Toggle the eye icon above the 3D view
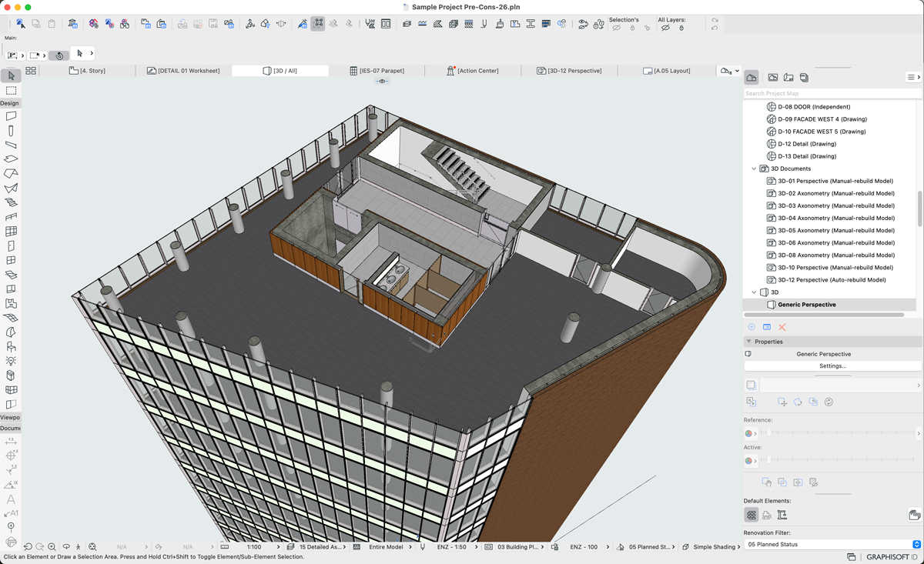The width and height of the screenshot is (924, 564). [382, 81]
